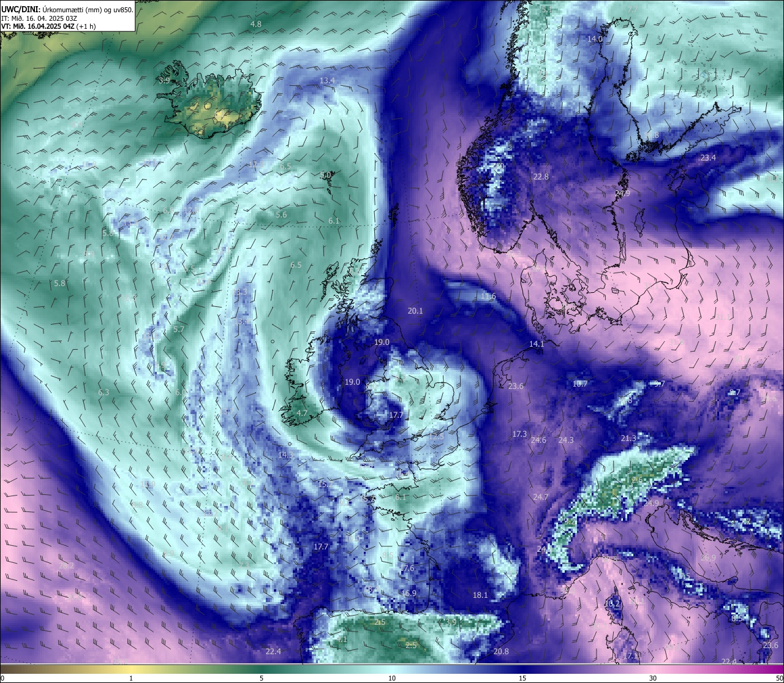
Task: Click the IT initial time line
Action: (39, 18)
